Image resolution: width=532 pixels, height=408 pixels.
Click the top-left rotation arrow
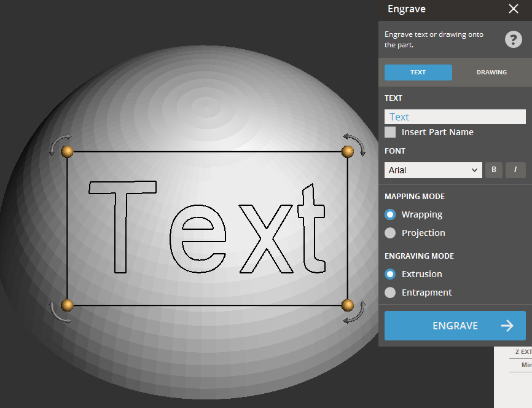57,143
